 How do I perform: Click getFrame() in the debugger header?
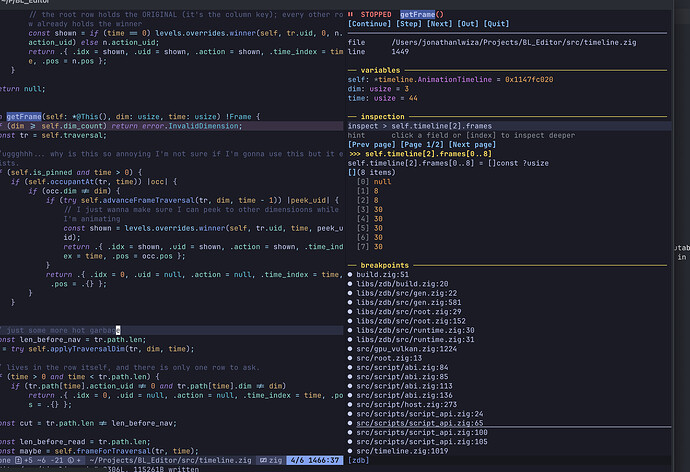point(422,15)
